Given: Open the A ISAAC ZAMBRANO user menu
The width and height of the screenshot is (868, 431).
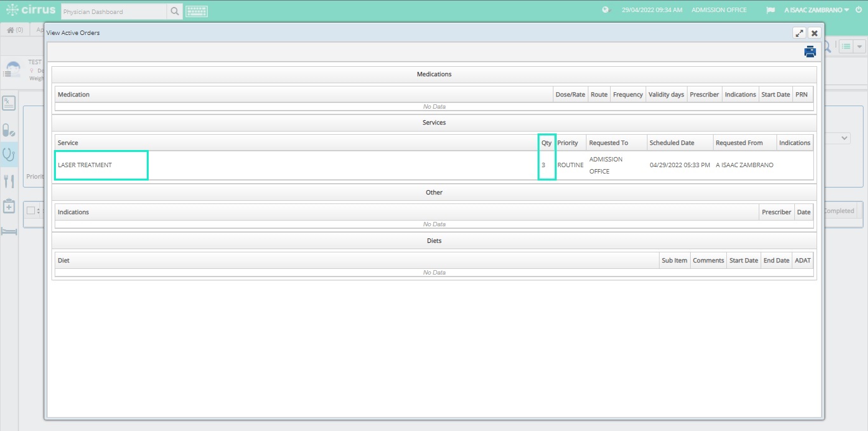Looking at the screenshot, I should pos(817,10).
